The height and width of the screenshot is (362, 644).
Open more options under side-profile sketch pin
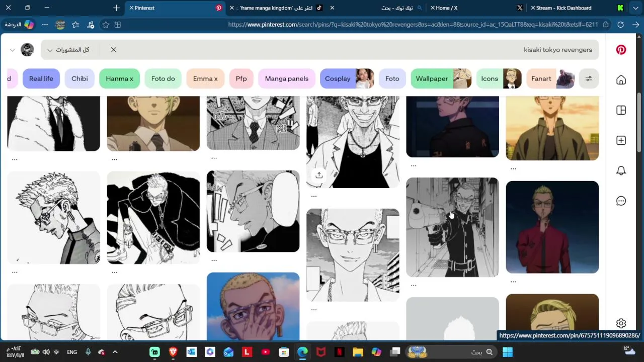(x=15, y=272)
